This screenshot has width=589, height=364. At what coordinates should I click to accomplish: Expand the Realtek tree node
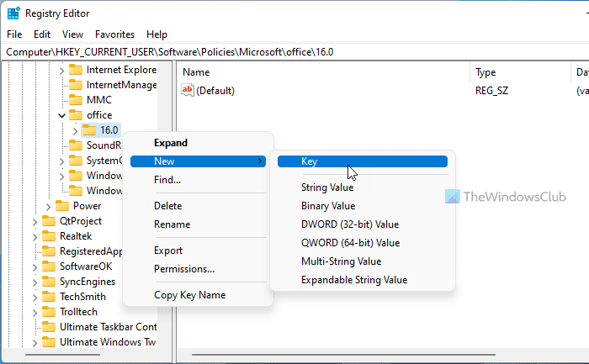(x=35, y=237)
